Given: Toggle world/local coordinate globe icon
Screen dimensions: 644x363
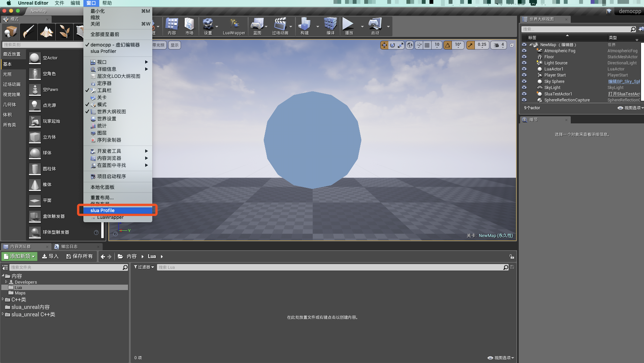Looking at the screenshot, I should pos(410,45).
